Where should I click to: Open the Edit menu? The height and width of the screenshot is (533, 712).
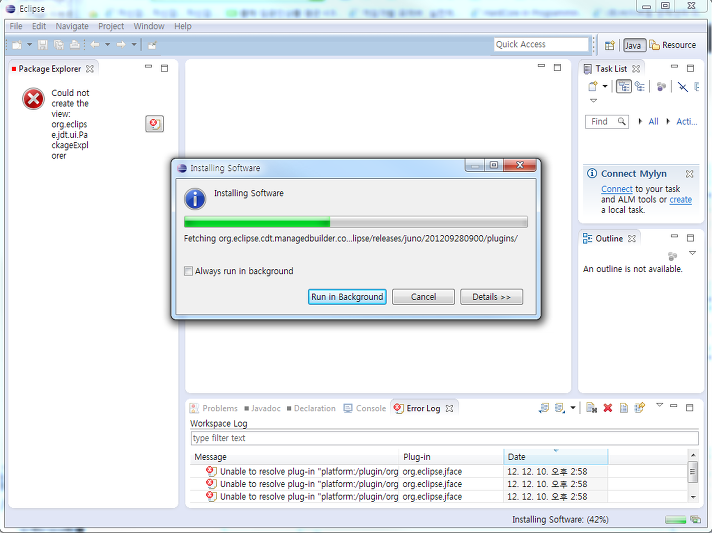point(39,26)
